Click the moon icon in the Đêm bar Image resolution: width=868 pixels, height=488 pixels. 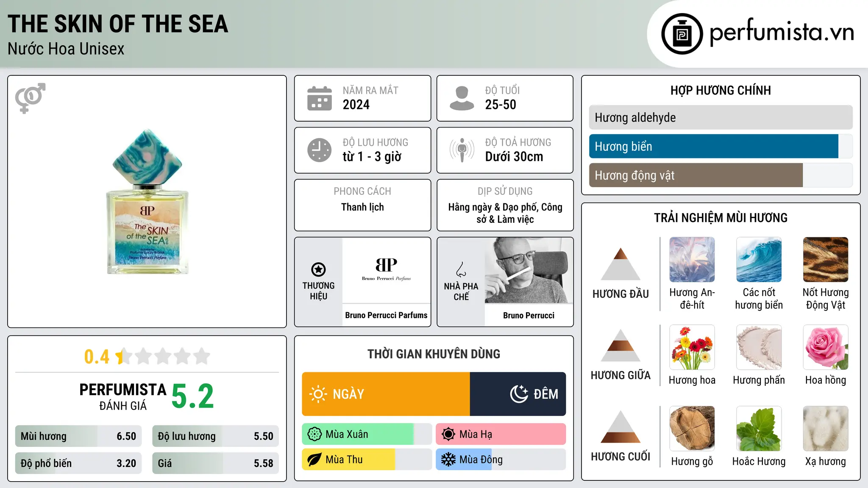pyautogui.click(x=519, y=394)
